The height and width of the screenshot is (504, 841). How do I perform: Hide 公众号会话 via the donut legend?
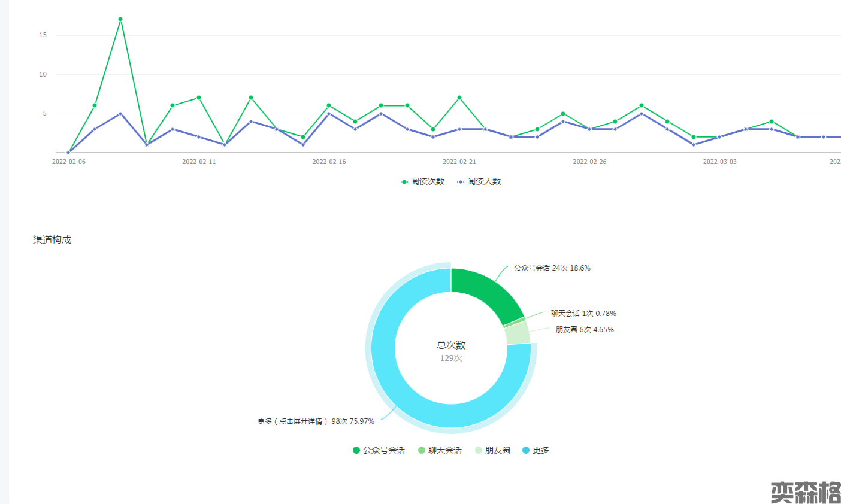(x=379, y=450)
